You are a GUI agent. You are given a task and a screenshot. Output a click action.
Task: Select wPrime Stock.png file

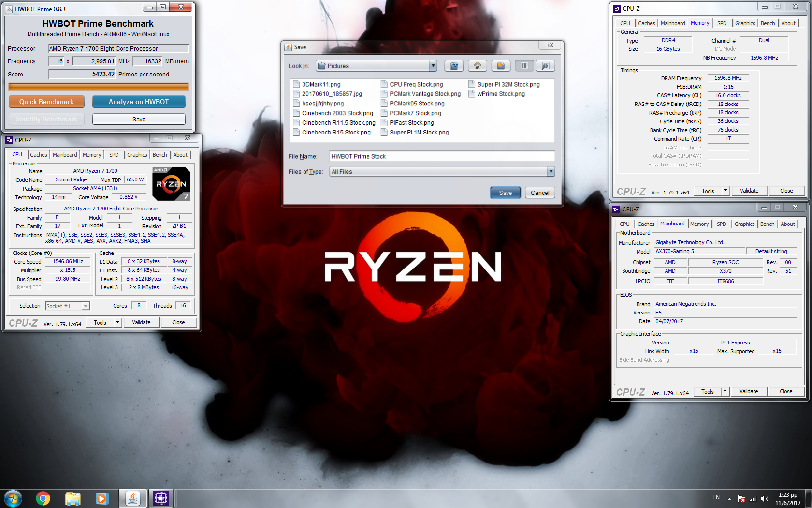497,94
